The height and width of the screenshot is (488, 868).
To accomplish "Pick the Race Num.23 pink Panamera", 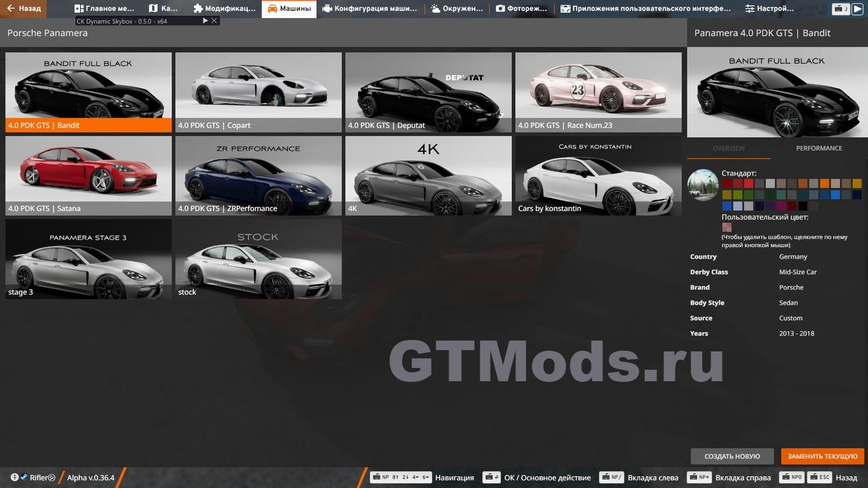I will coord(599,92).
